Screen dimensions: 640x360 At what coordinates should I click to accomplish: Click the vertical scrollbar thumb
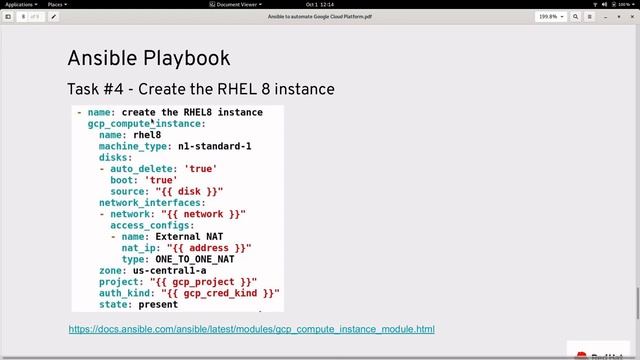click(x=637, y=303)
